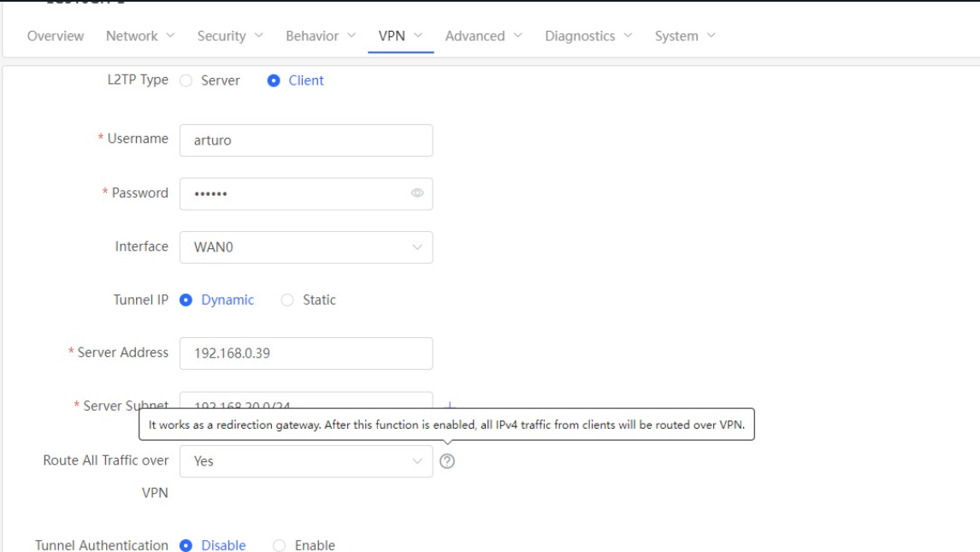Viewport: 980px width, 552px height.
Task: Expand the Security menu
Action: [230, 36]
